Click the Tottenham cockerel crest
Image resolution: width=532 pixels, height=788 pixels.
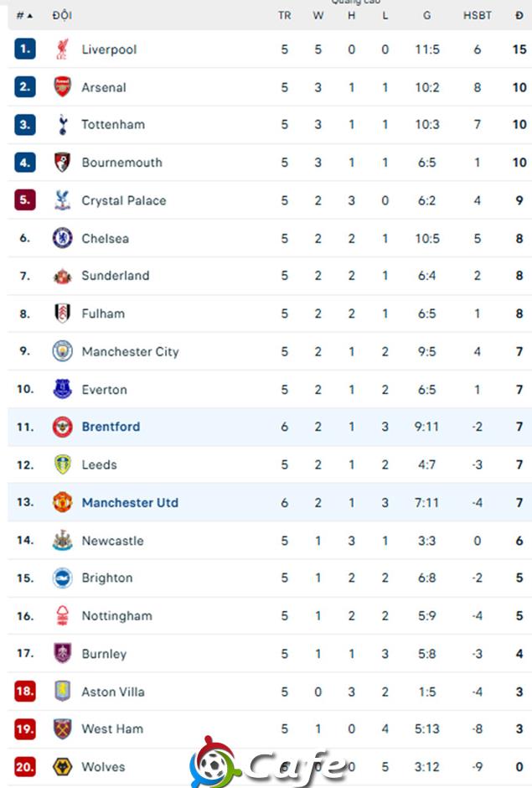[62, 125]
